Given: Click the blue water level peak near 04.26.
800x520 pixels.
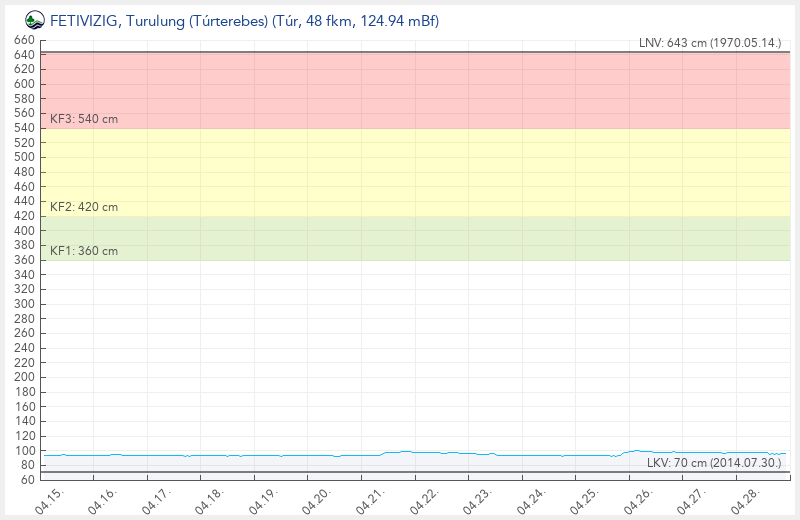Looking at the screenshot, I should click(636, 451).
